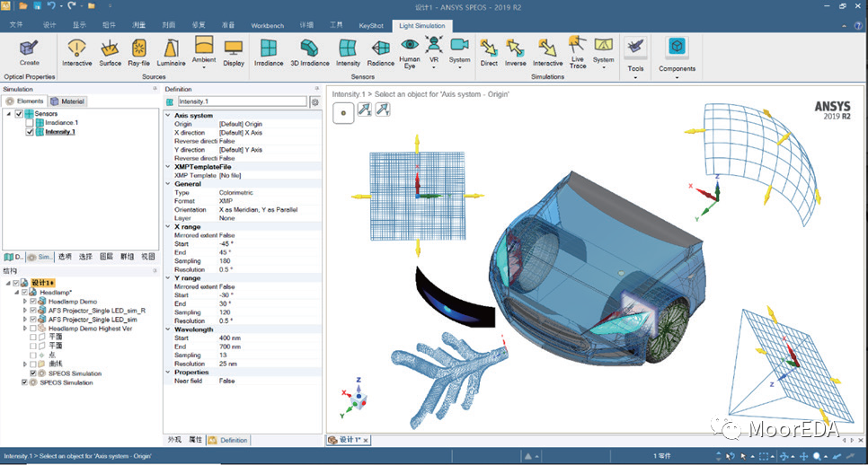Image resolution: width=868 pixels, height=465 pixels.
Task: Click the undo arrow in title bar
Action: click(51, 5)
